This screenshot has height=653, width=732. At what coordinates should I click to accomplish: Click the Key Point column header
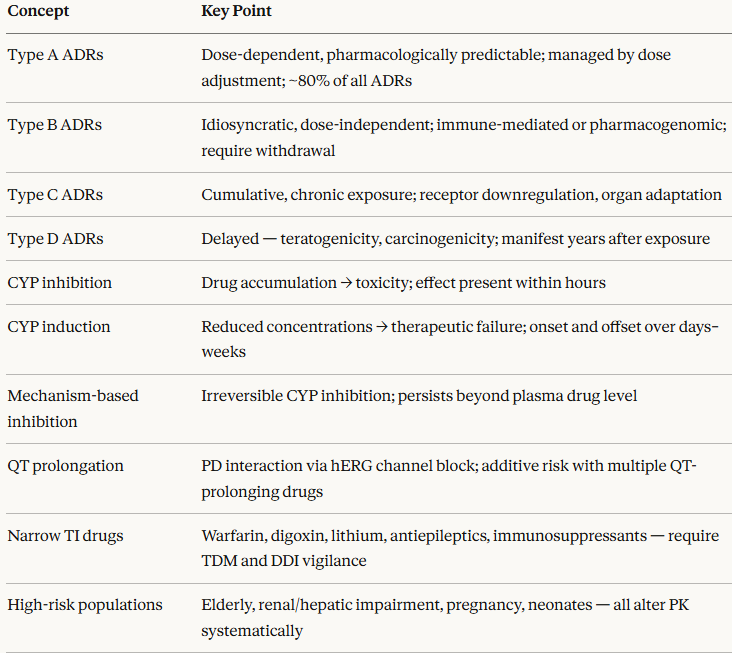pyautogui.click(x=236, y=11)
